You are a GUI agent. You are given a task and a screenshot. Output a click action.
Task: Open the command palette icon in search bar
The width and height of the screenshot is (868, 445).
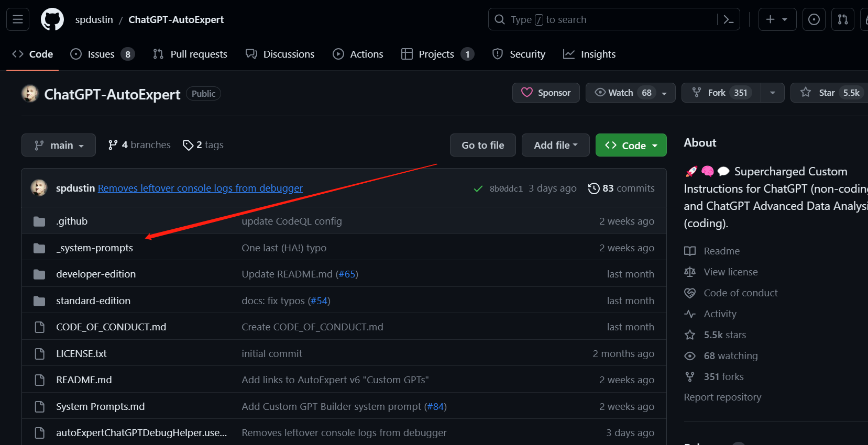pyautogui.click(x=728, y=19)
